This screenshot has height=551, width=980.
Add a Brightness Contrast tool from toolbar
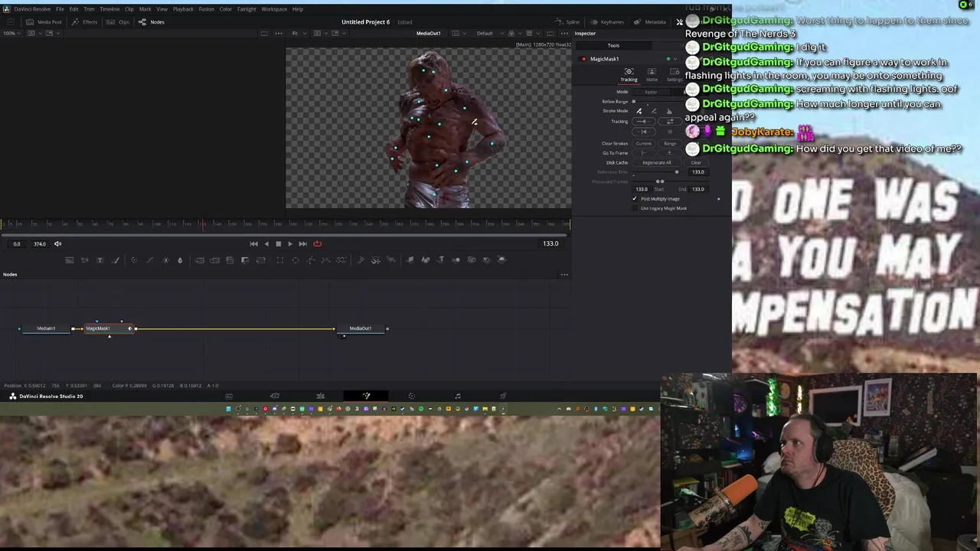165,260
